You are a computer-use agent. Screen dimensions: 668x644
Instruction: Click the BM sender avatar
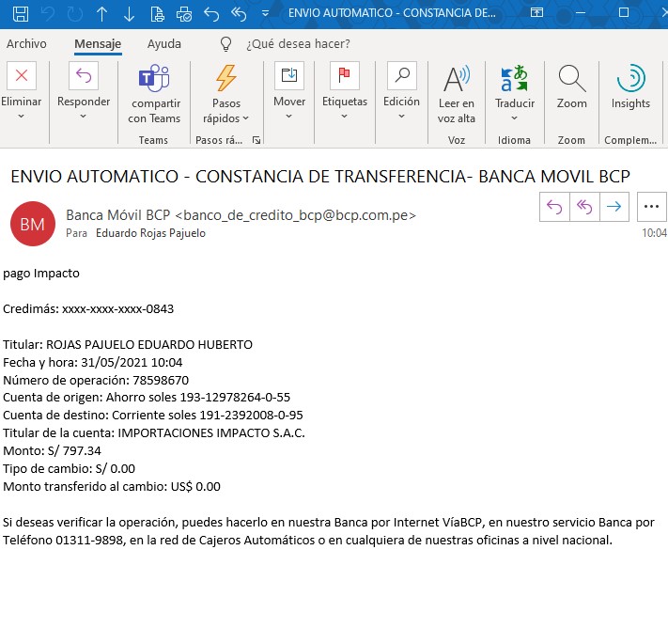coord(33,224)
